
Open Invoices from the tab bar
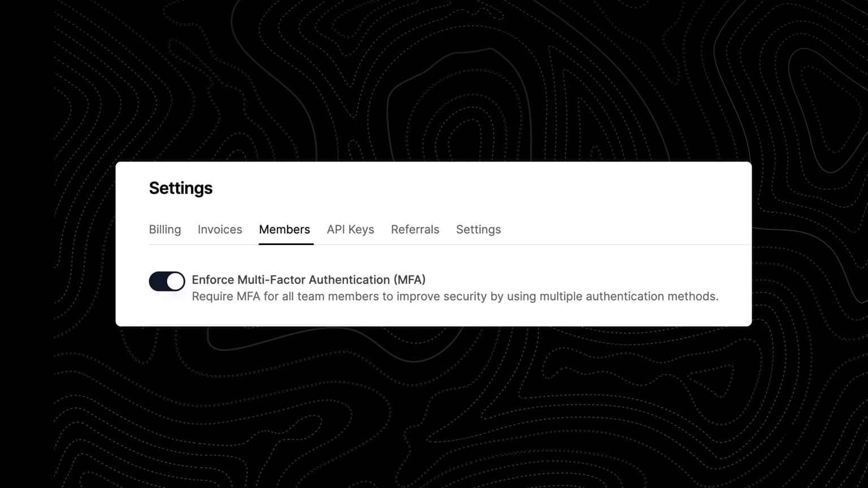[x=220, y=229]
